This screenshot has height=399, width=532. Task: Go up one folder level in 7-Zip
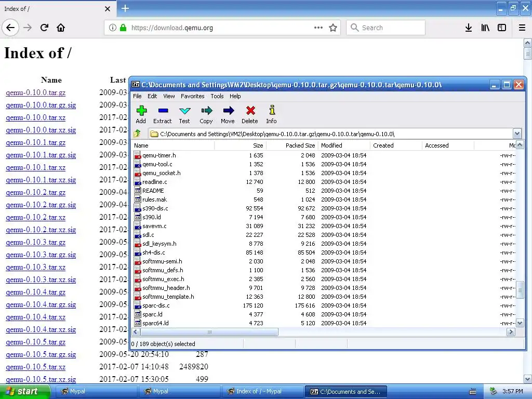pyautogui.click(x=137, y=134)
